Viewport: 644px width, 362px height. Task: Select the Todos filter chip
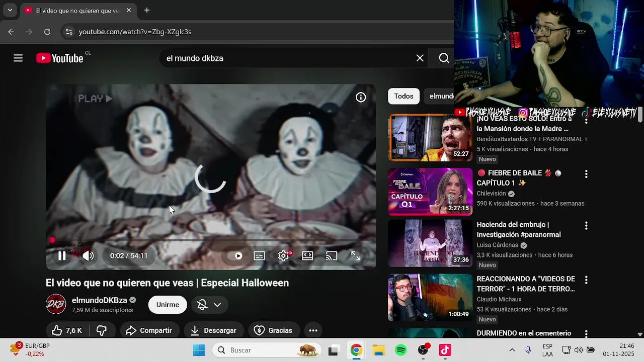tap(404, 96)
